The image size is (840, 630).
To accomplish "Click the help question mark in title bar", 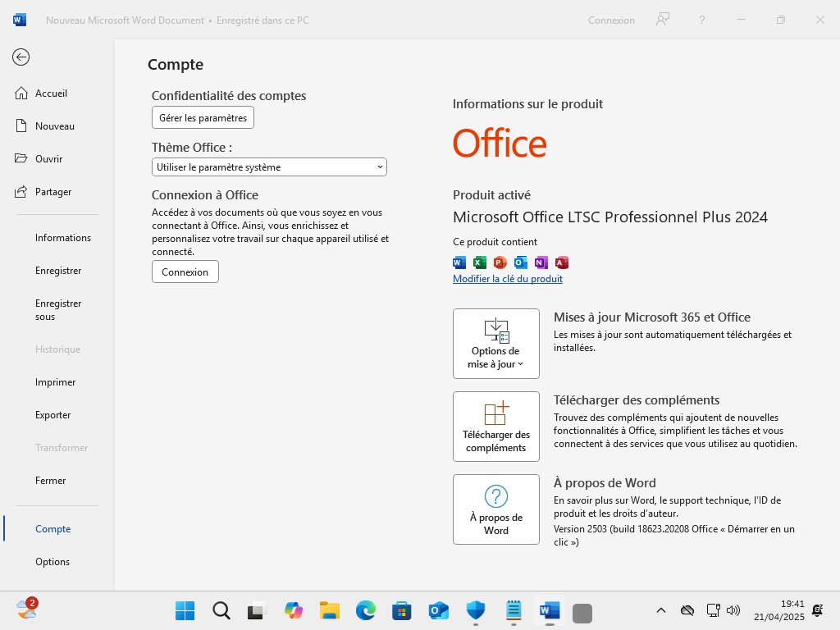I will click(x=702, y=20).
